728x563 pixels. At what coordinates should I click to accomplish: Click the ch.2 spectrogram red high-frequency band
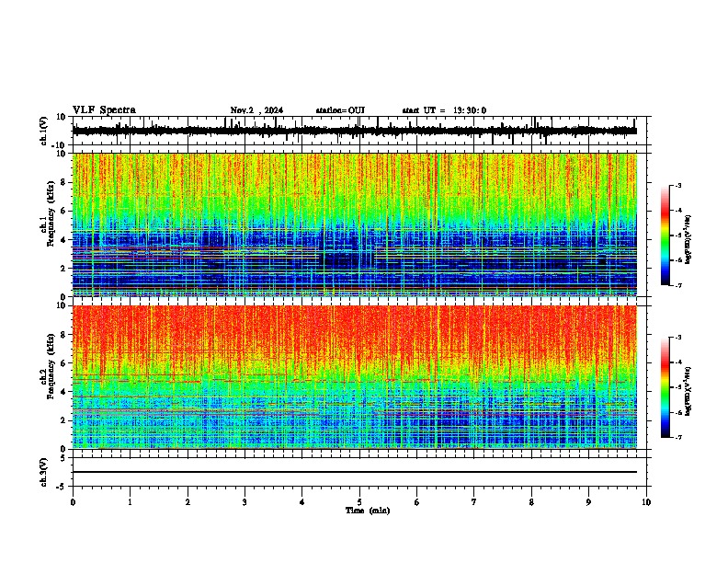355,330
